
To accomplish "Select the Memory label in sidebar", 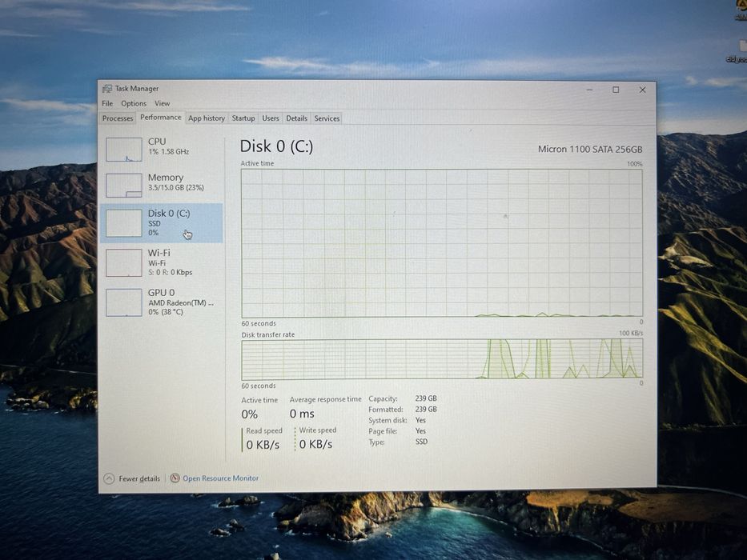I will pyautogui.click(x=165, y=177).
